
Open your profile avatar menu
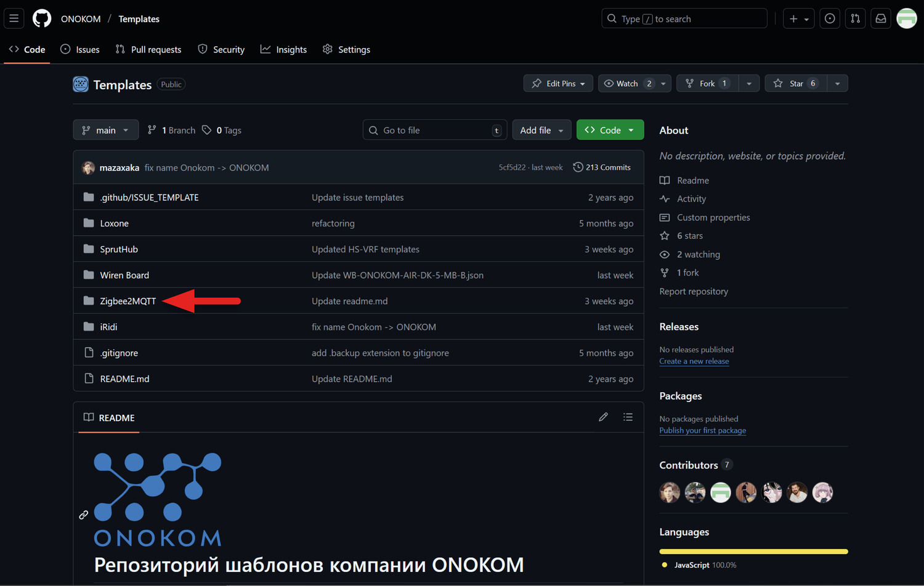(x=907, y=18)
